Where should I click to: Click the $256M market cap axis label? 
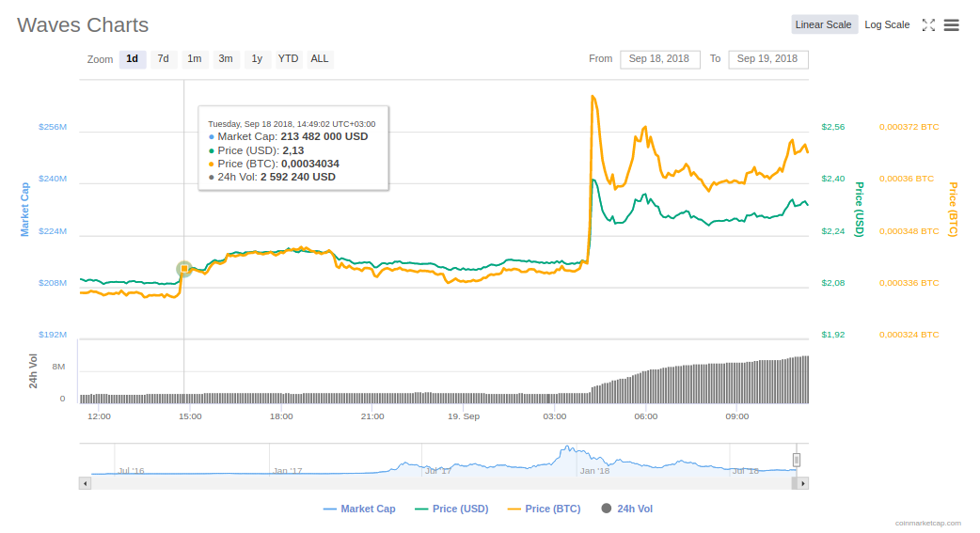(x=53, y=127)
